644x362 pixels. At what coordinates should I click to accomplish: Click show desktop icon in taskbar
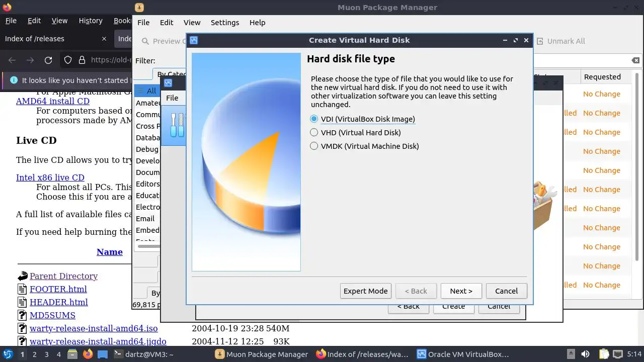pyautogui.click(x=103, y=354)
